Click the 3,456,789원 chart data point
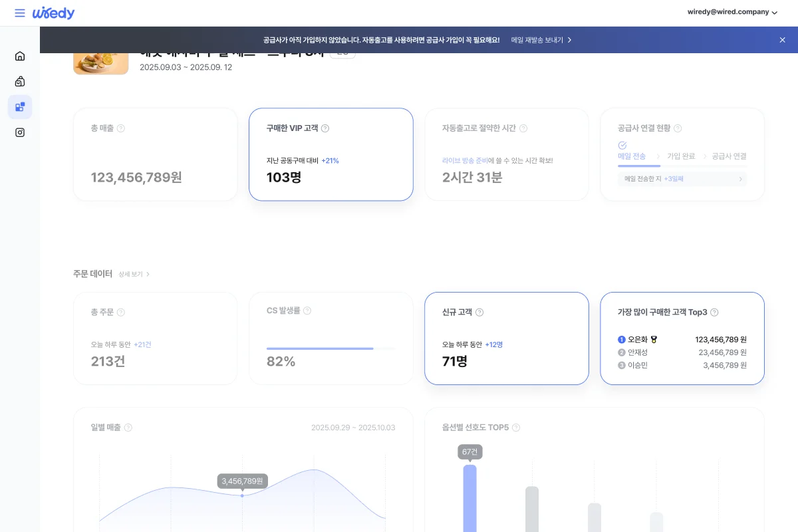 pos(242,495)
